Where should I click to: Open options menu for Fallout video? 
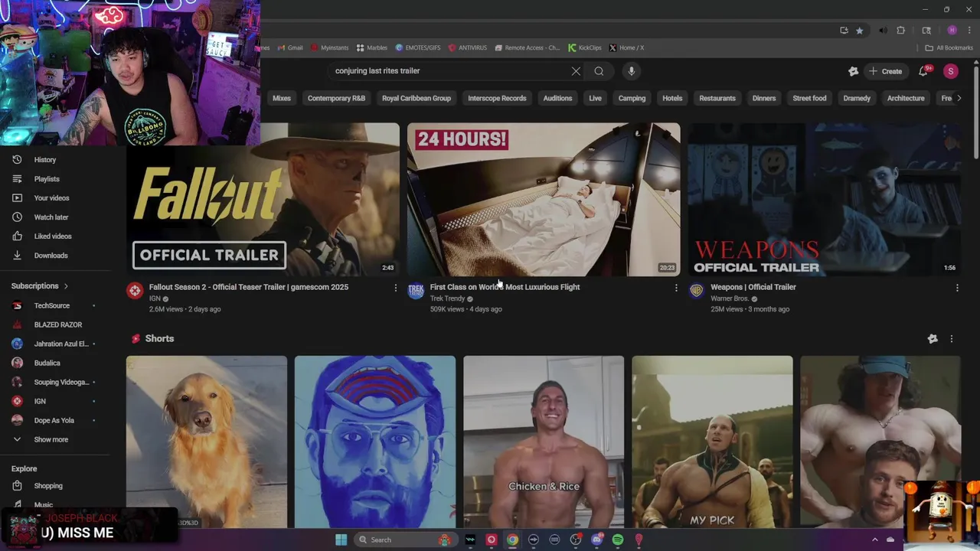[395, 288]
